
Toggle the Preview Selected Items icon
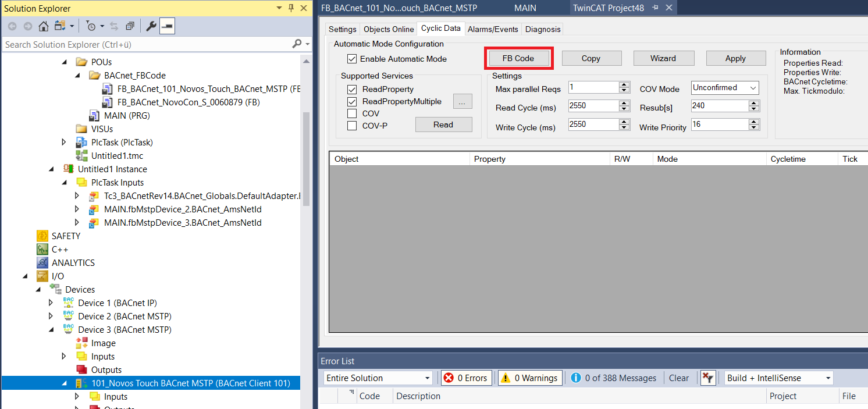167,26
